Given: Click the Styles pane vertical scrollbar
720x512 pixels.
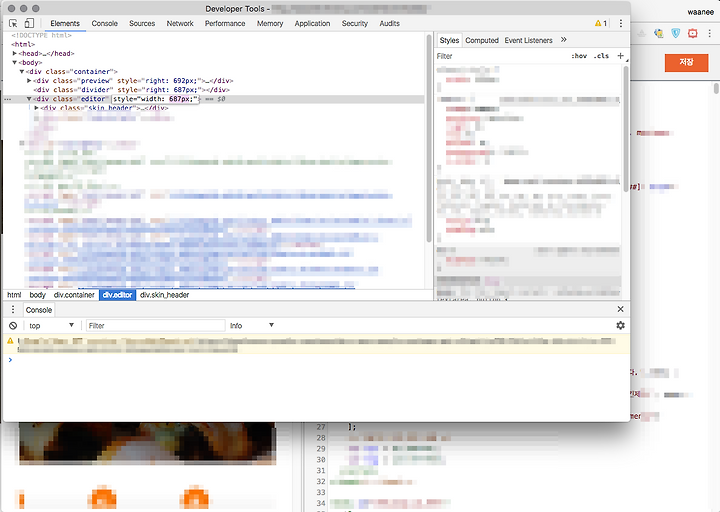Looking at the screenshot, I should [625, 129].
